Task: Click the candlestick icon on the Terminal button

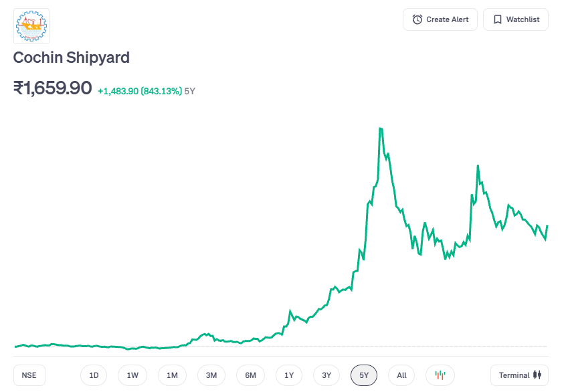Action: tap(537, 375)
